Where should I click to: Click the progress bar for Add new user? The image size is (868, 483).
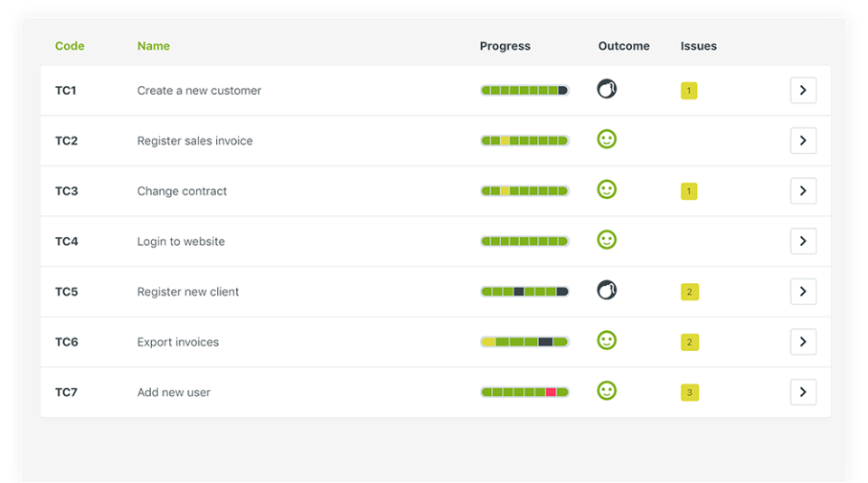524,393
